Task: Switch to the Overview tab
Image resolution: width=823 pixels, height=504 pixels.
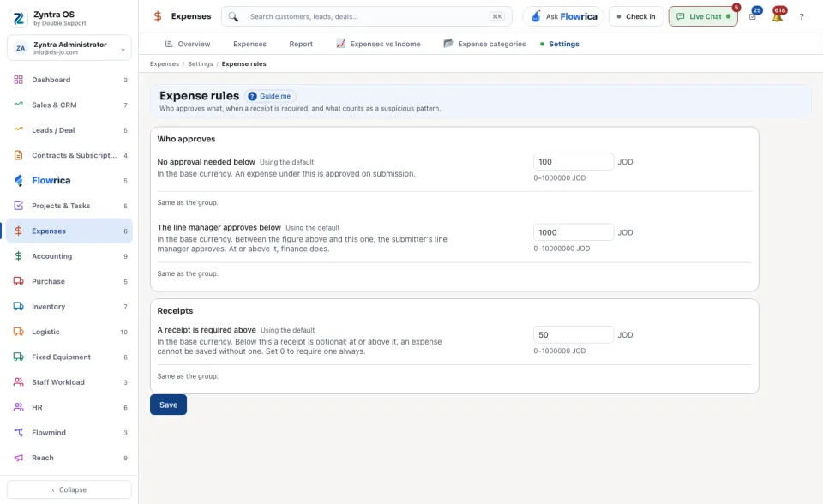Action: (188, 44)
